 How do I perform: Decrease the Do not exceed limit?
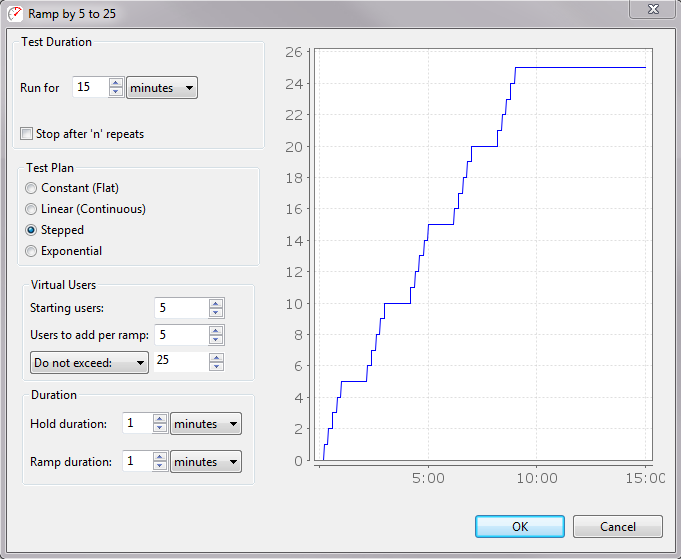pos(216,367)
